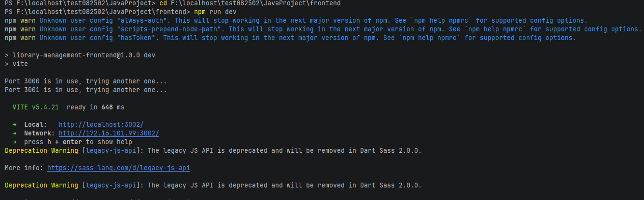Click the "ready in 648 ms" text
This screenshot has height=200, width=644.
[96, 107]
